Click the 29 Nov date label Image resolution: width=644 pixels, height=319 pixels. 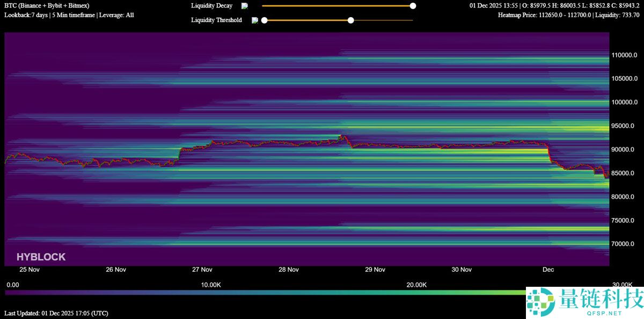(375, 270)
